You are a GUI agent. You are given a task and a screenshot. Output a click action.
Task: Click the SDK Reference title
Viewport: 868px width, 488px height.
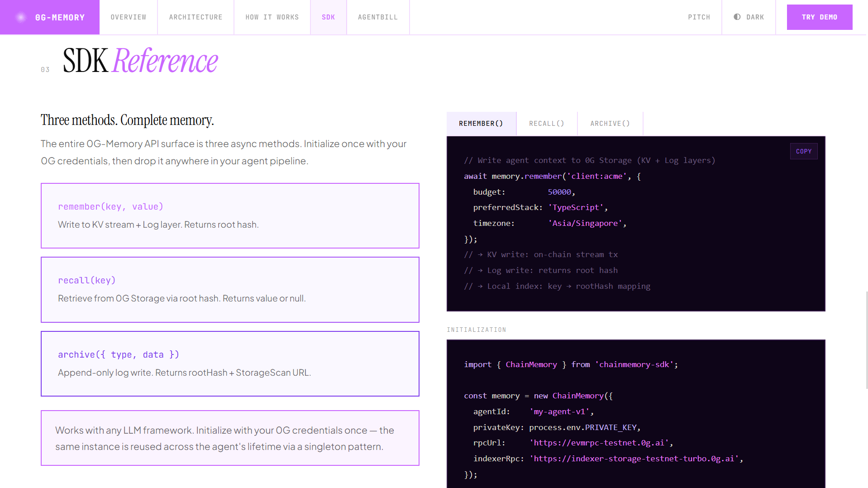pos(140,61)
